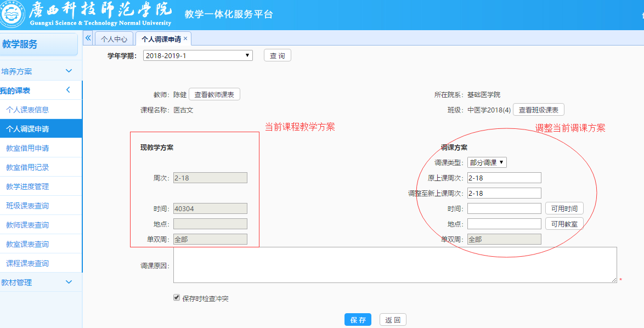Screen dimensions: 644x328
Task: Click the 查询 button
Action: click(x=278, y=55)
